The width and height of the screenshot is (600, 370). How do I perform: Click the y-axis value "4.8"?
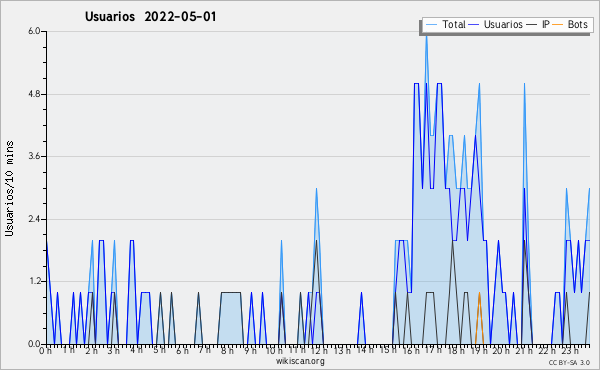34,94
